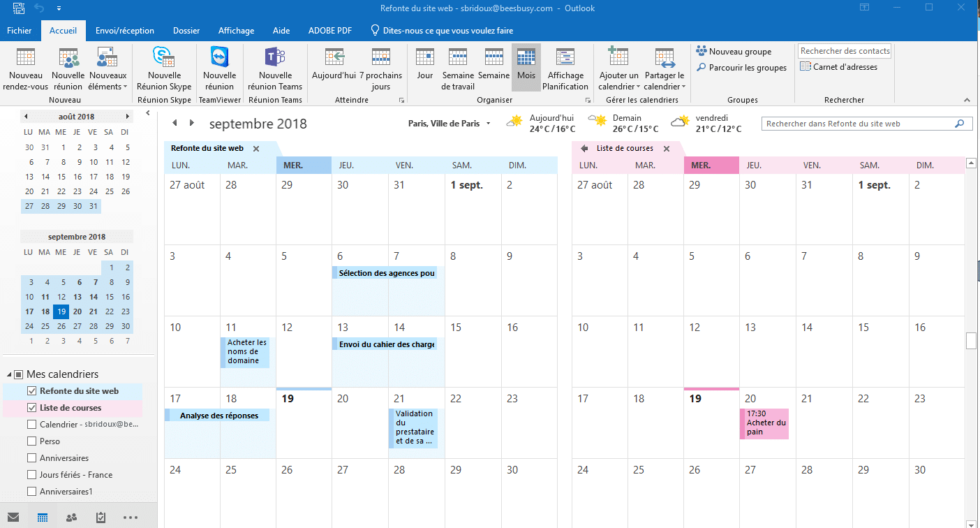The width and height of the screenshot is (980, 528).
Task: Click Parcourir les groupes
Action: (x=741, y=68)
